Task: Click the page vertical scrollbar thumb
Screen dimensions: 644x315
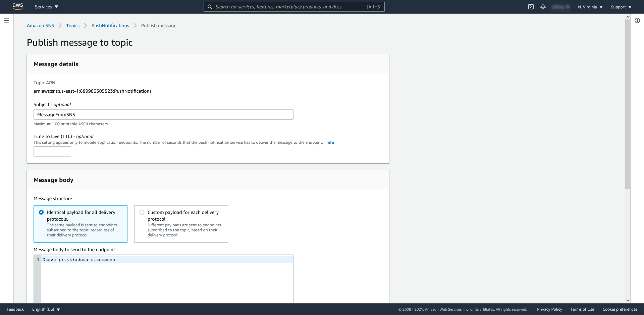Action: pyautogui.click(x=628, y=104)
